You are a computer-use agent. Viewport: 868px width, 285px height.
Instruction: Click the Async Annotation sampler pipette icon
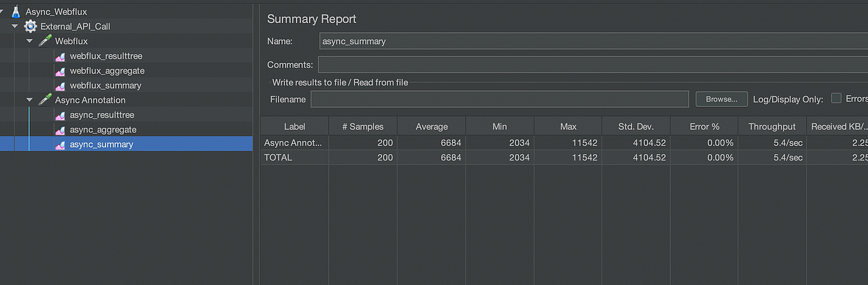45,100
